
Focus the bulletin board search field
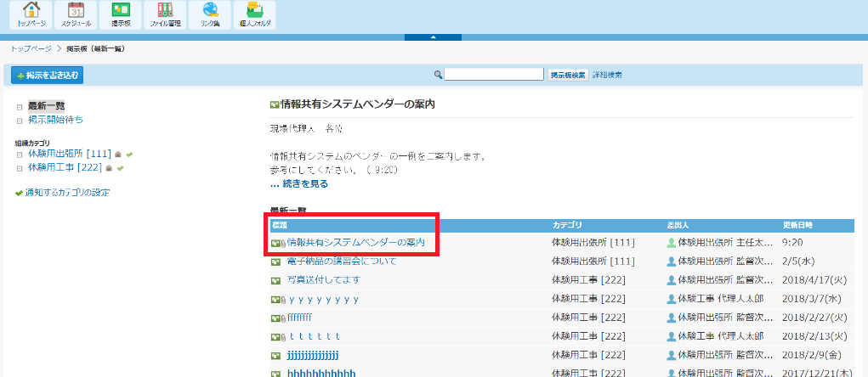pos(494,75)
